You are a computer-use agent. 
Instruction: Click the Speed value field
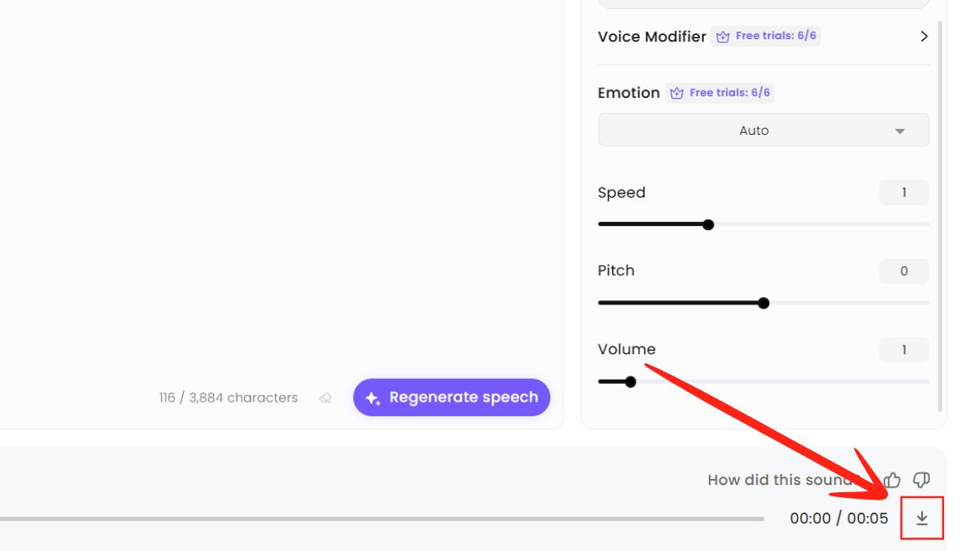904,193
